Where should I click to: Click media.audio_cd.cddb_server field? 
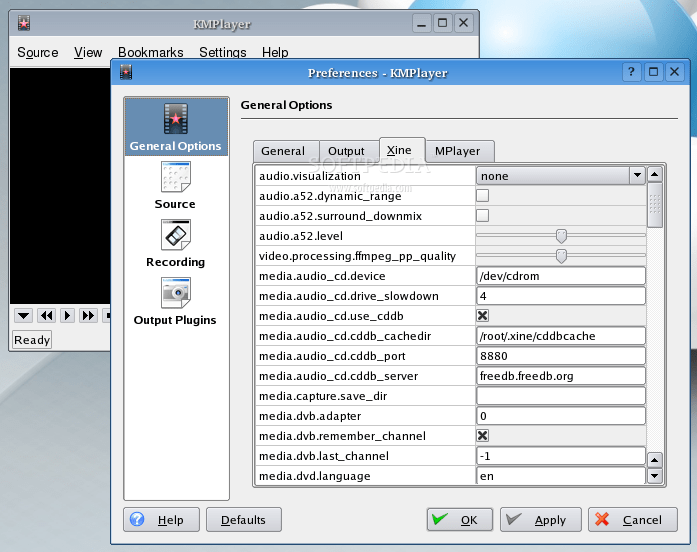561,376
